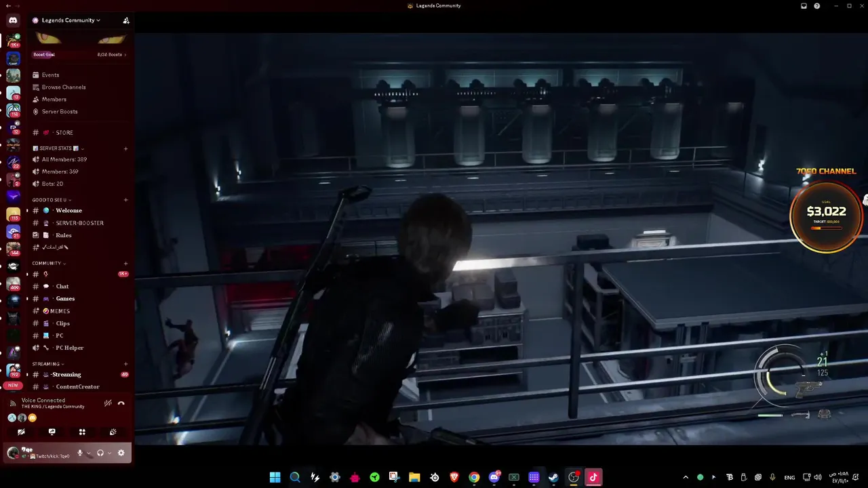Viewport: 868px width, 488px height.
Task: Show hidden system tray icons
Action: [x=686, y=477]
